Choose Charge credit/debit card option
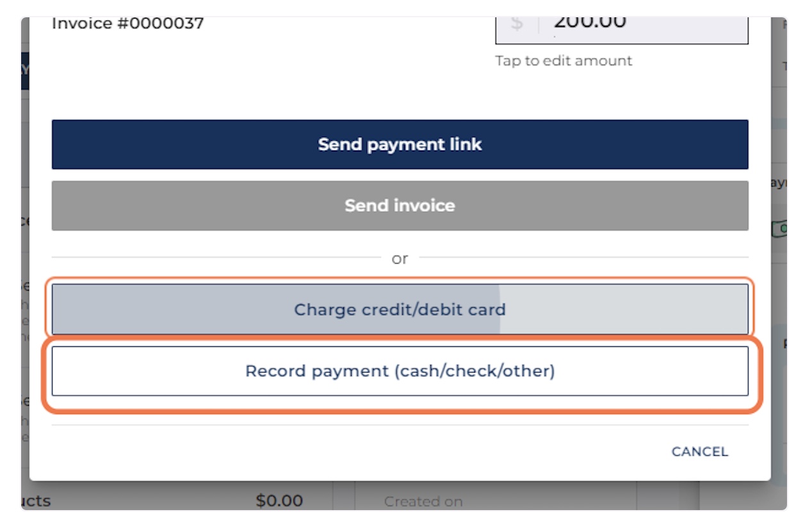Viewport: 812px width, 521px height. click(x=400, y=310)
